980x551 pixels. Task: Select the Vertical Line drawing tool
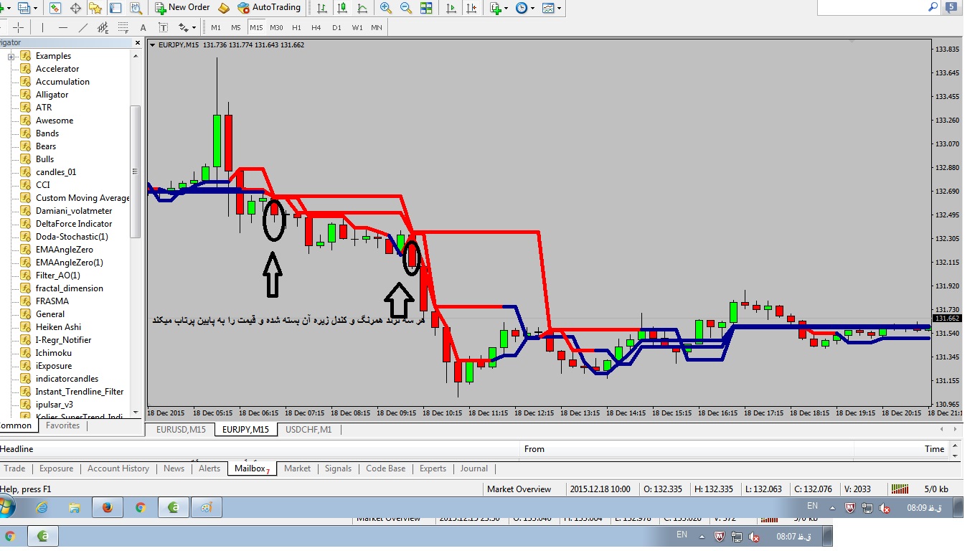[42, 27]
